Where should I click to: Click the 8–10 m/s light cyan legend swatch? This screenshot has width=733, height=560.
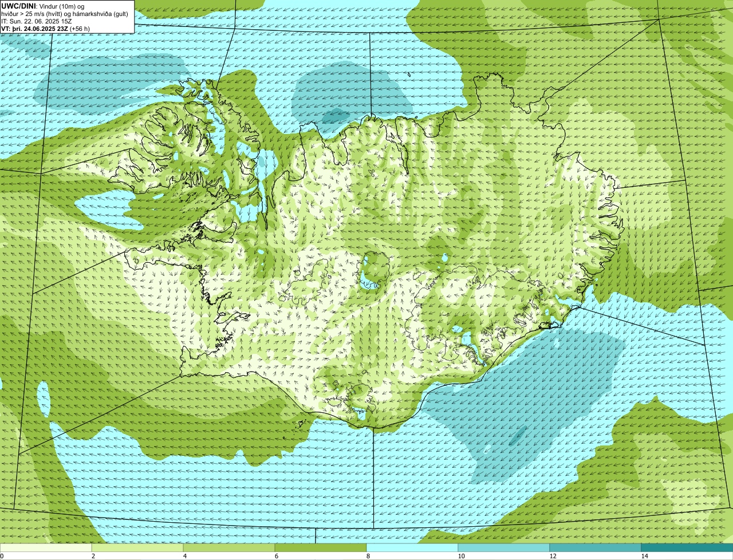click(x=412, y=547)
